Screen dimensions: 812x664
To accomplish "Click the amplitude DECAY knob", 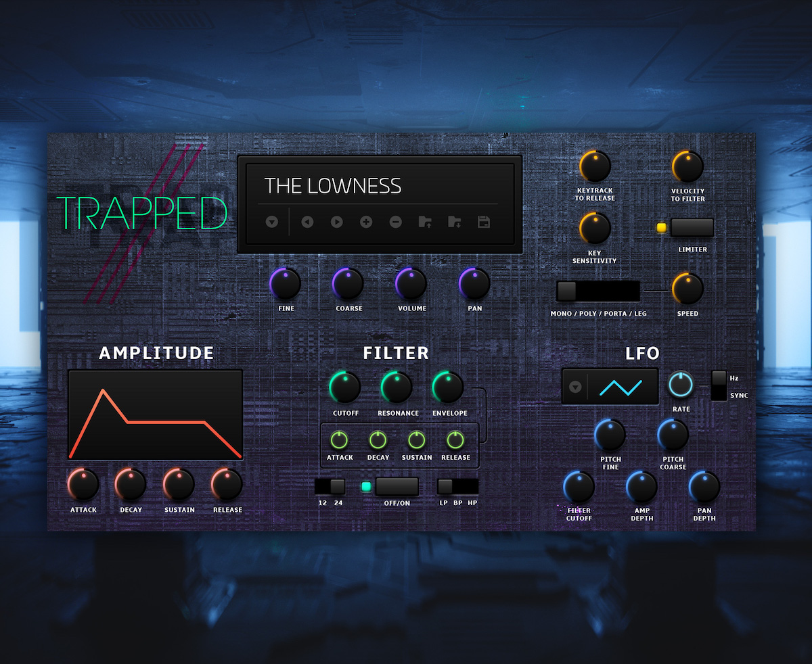I will [131, 484].
